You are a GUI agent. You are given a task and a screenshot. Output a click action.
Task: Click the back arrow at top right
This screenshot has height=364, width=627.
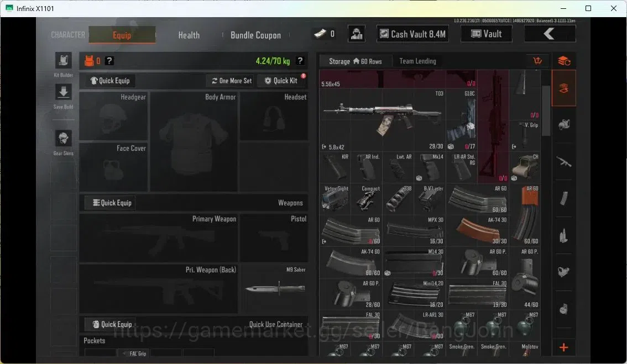(x=550, y=34)
